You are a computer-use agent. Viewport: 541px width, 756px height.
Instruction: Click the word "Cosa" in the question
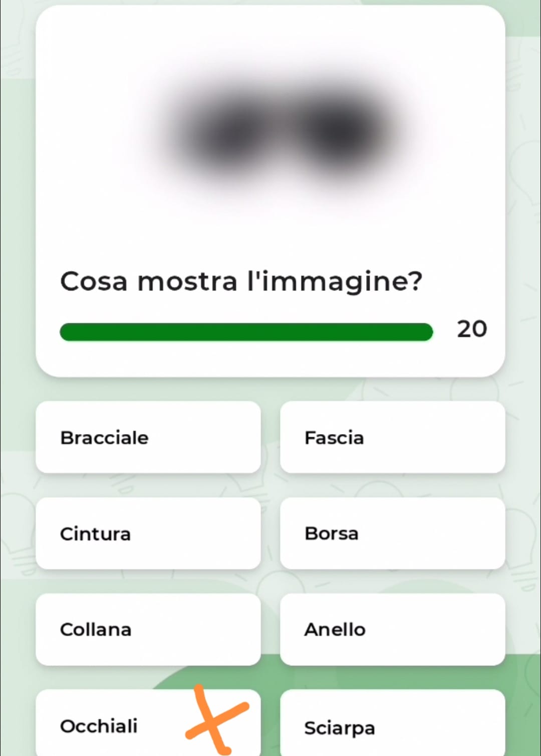click(94, 281)
